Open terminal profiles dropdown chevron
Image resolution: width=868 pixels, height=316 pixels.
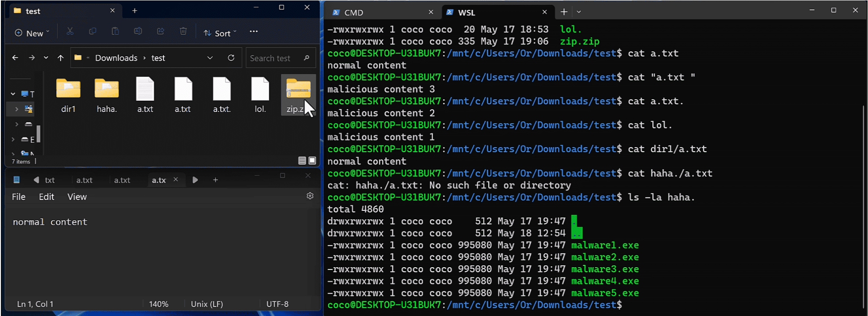click(579, 12)
